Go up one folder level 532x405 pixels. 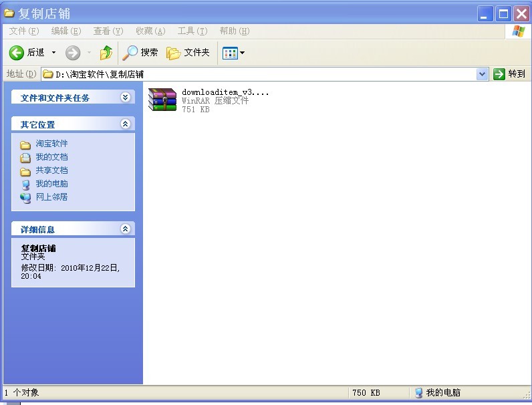tap(106, 53)
